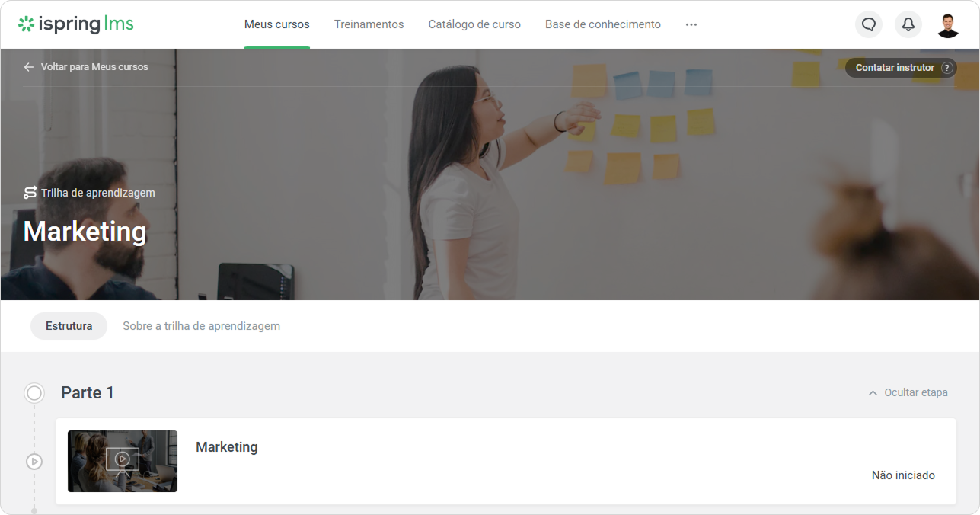Click the chevron next to Ocultar etapa
980x515 pixels.
coord(873,393)
